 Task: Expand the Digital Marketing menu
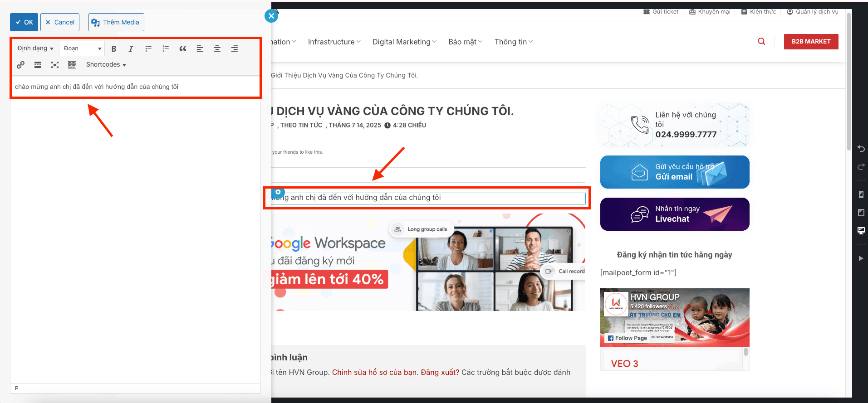pos(404,42)
